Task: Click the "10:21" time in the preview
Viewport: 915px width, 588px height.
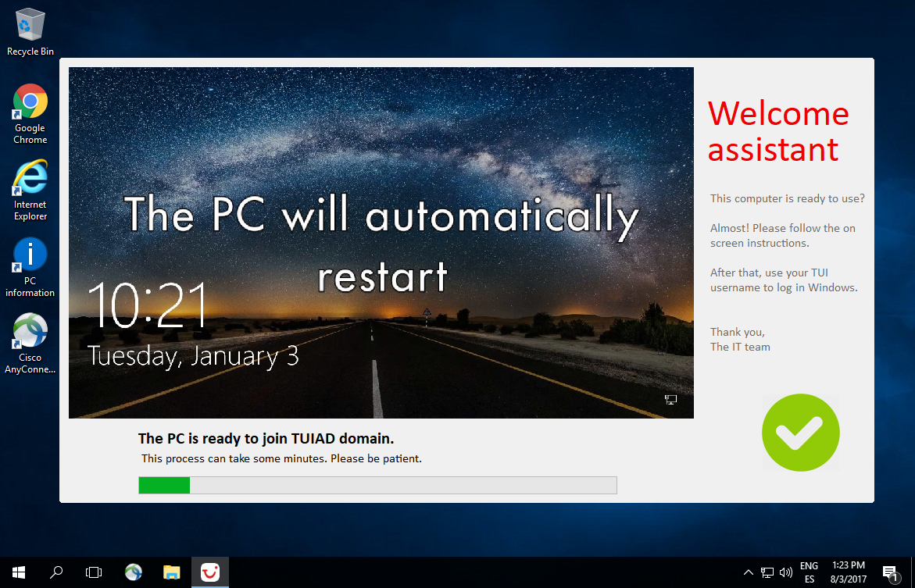Action: tap(148, 305)
